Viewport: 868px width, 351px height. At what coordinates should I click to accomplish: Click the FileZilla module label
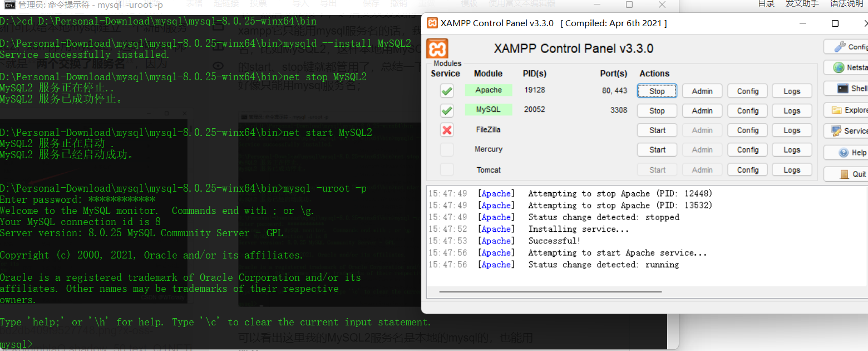point(489,130)
